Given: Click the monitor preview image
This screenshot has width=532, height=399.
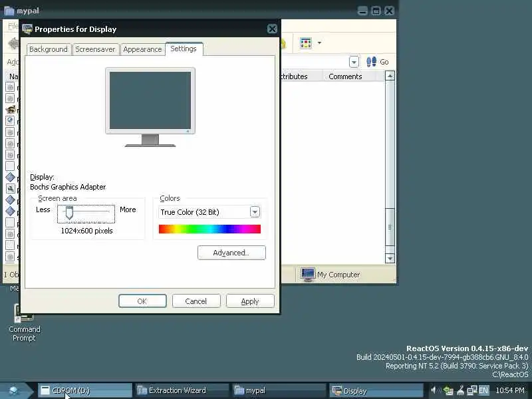Looking at the screenshot, I should (x=150, y=107).
